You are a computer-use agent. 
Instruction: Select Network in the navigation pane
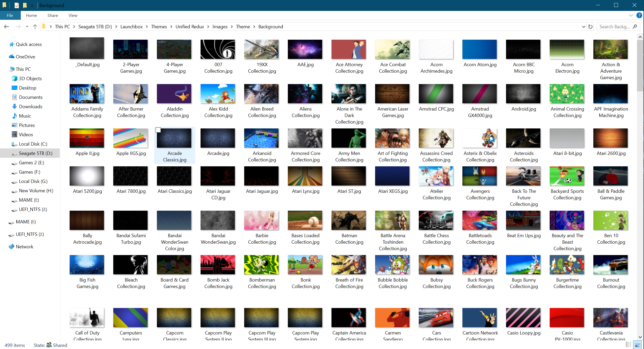24,247
